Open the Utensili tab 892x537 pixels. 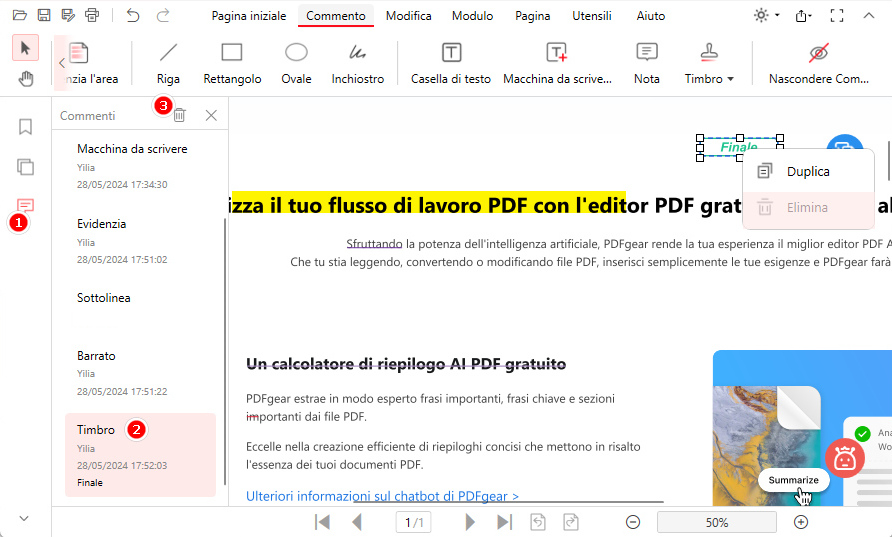pos(592,16)
